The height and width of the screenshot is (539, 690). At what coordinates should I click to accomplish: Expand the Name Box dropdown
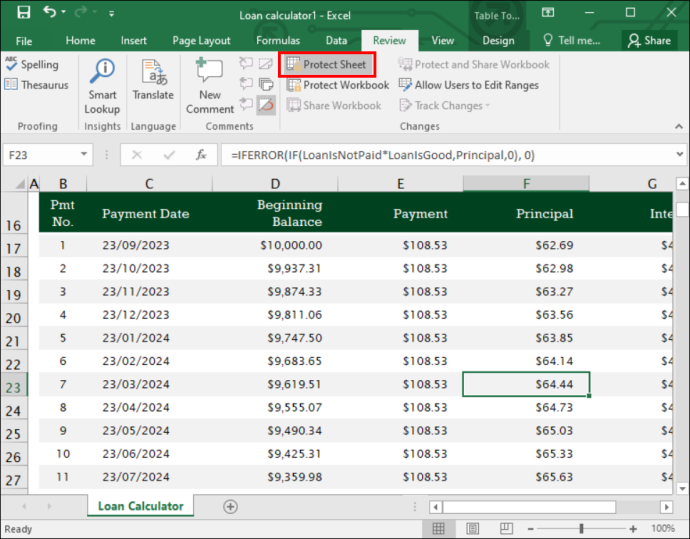point(84,154)
